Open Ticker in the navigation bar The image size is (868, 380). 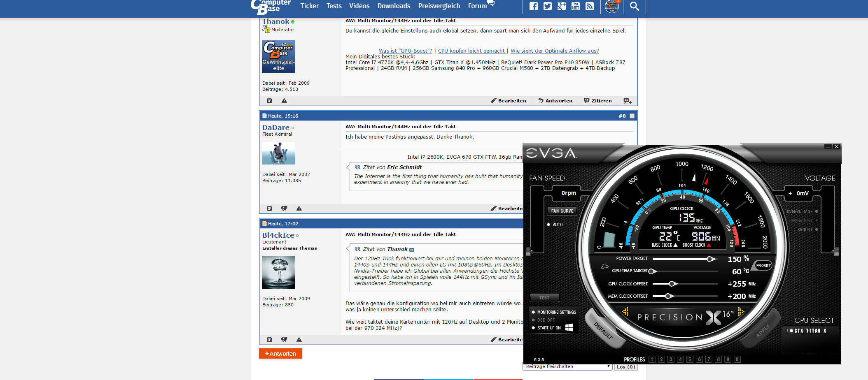pos(309,6)
